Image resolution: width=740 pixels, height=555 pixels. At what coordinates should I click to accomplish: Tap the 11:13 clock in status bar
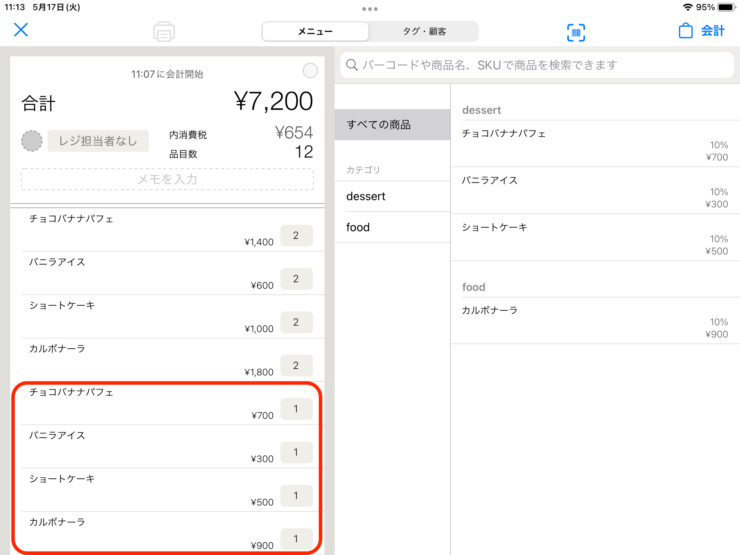coord(15,7)
